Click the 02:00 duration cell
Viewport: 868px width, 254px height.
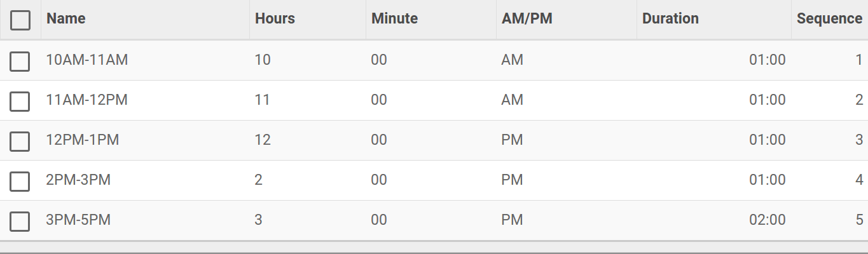click(x=768, y=220)
